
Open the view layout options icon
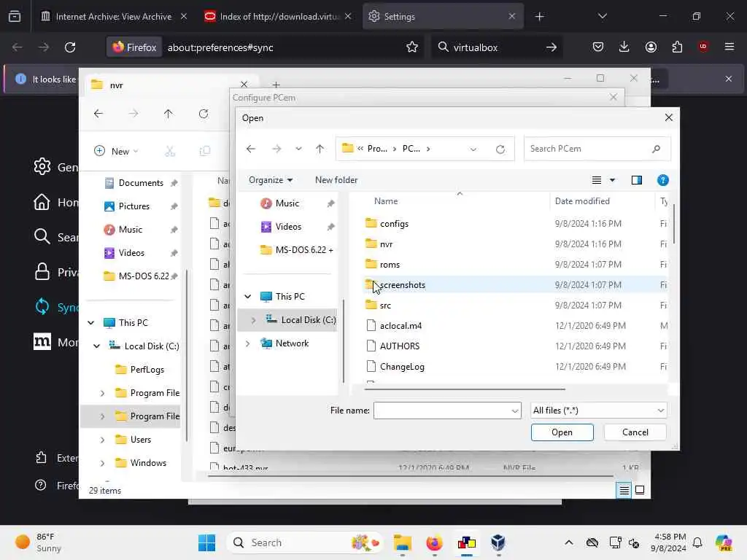coord(597,180)
